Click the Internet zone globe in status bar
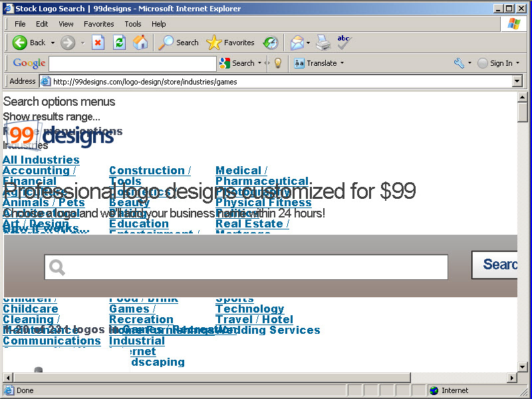This screenshot has height=399, width=532. click(x=434, y=390)
